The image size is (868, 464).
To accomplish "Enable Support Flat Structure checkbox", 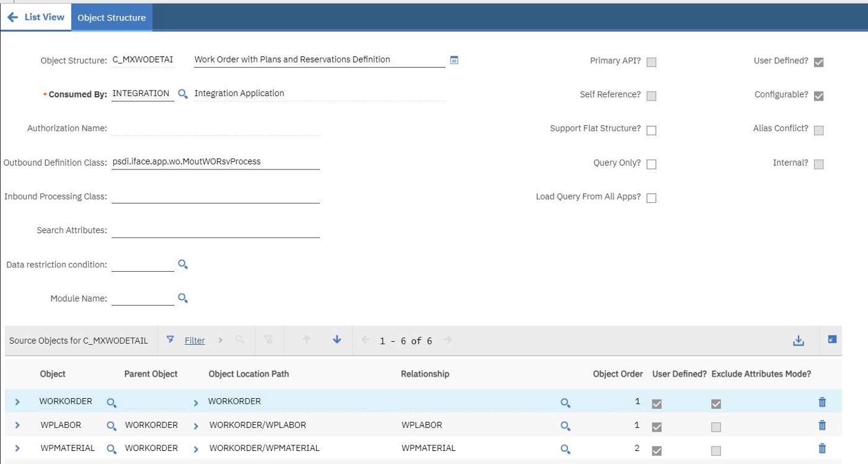I will [651, 130].
